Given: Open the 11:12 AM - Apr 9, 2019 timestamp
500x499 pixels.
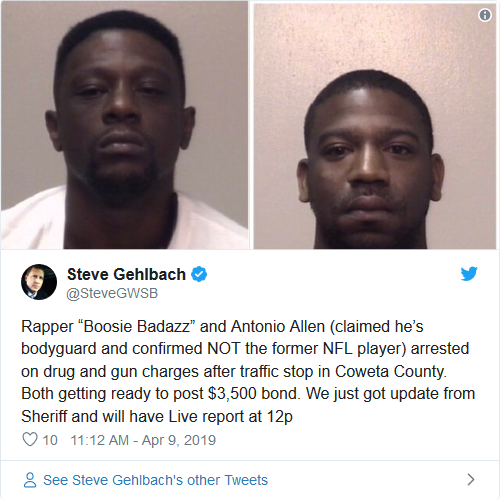Looking at the screenshot, I should 143,440.
